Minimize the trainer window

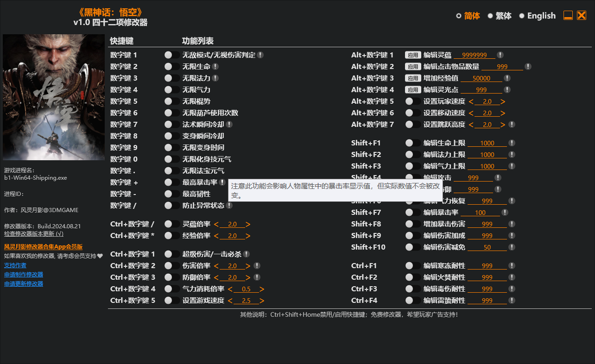pyautogui.click(x=568, y=16)
